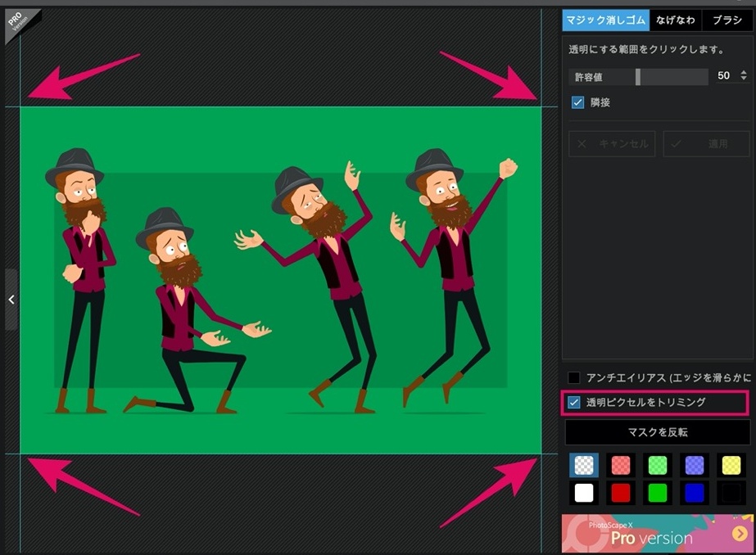Click the マスクを反転 button
This screenshot has width=756, height=555.
658,432
